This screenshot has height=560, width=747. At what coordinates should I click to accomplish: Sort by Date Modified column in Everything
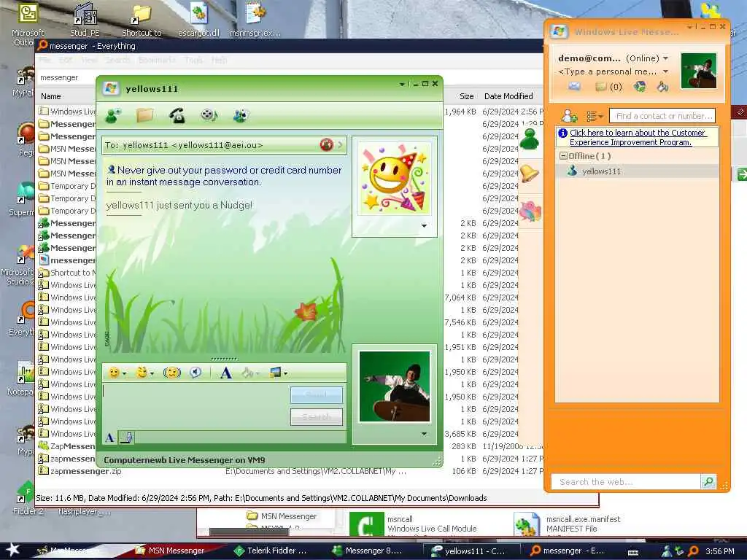click(508, 96)
